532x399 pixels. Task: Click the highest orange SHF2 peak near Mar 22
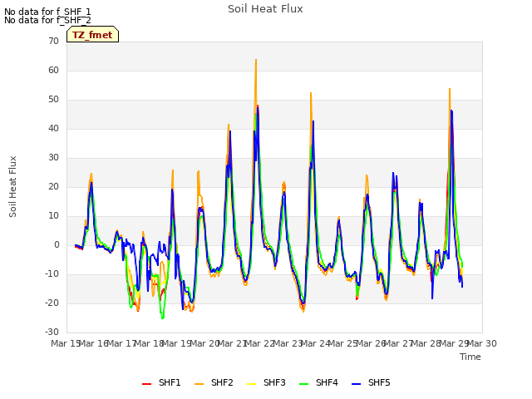tap(256, 60)
